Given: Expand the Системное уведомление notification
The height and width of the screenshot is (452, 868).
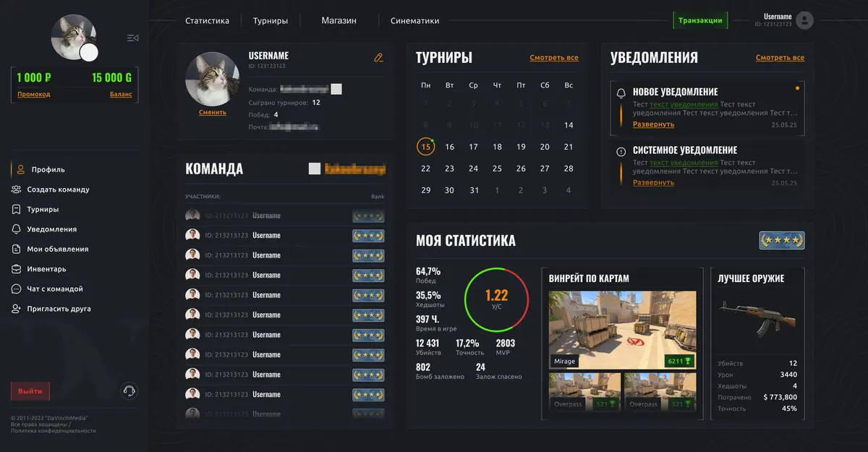Looking at the screenshot, I should pyautogui.click(x=653, y=182).
